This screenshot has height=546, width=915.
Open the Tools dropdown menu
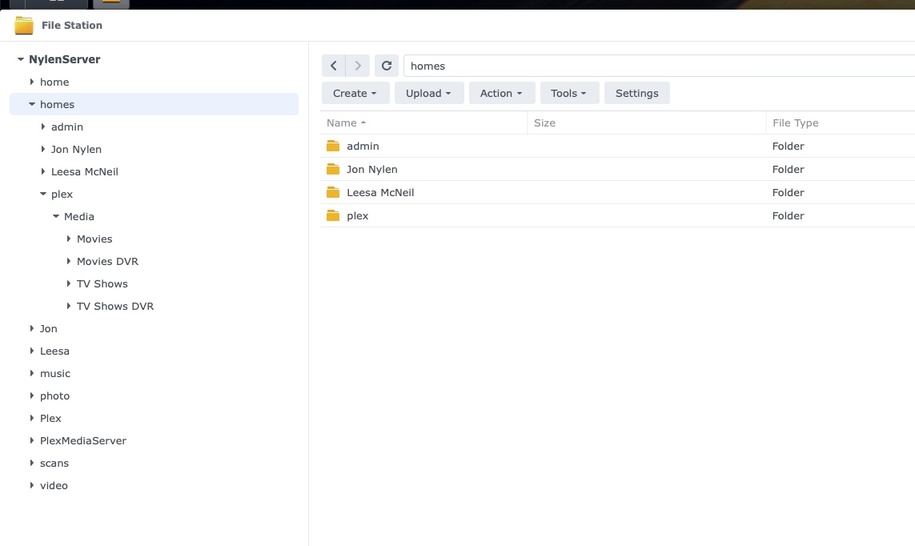[569, 93]
